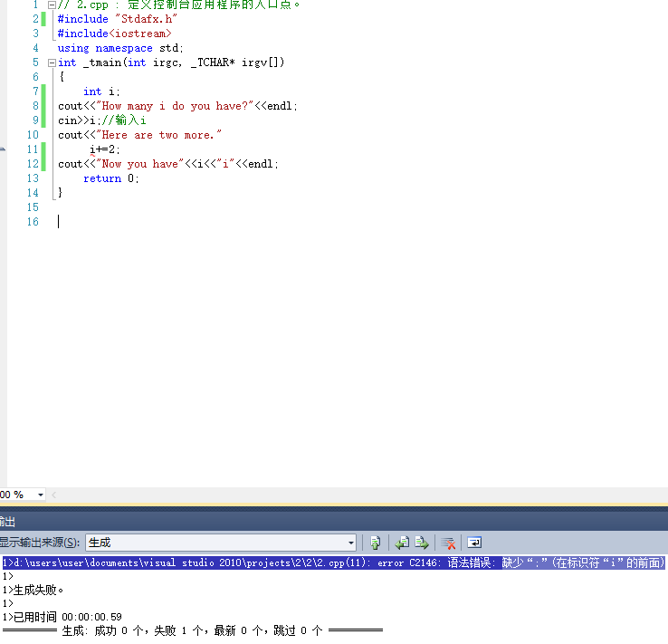Place cursor on #include <iostream> line
The height and width of the screenshot is (644, 668).
(115, 34)
